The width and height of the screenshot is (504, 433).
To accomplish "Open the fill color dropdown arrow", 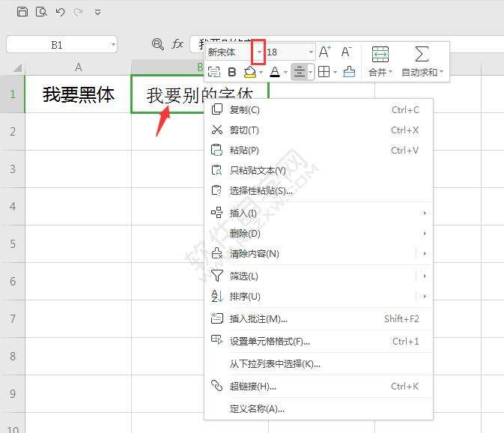I will 261,73.
